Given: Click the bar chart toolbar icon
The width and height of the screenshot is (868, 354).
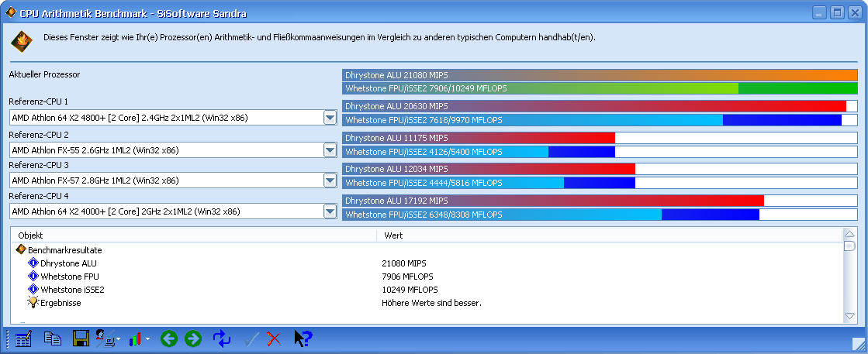Looking at the screenshot, I should (136, 339).
